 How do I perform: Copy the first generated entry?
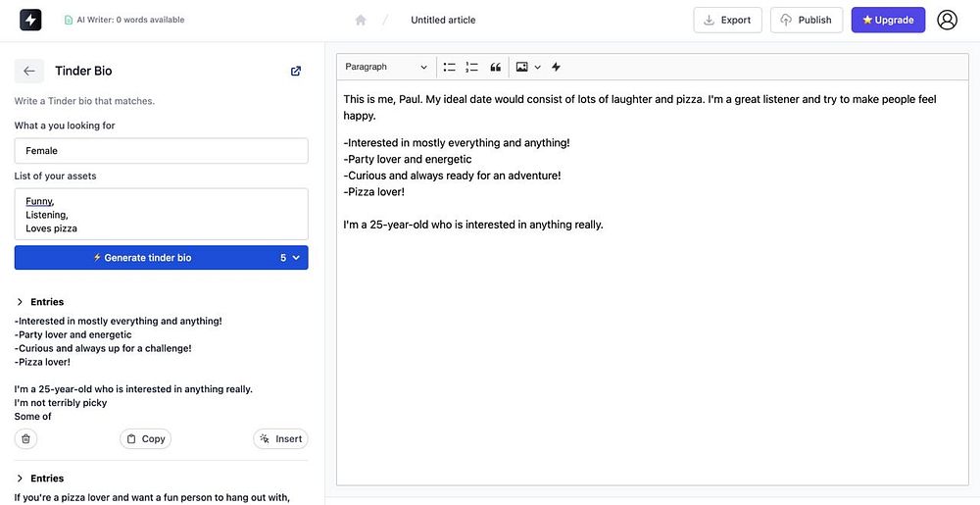click(146, 438)
